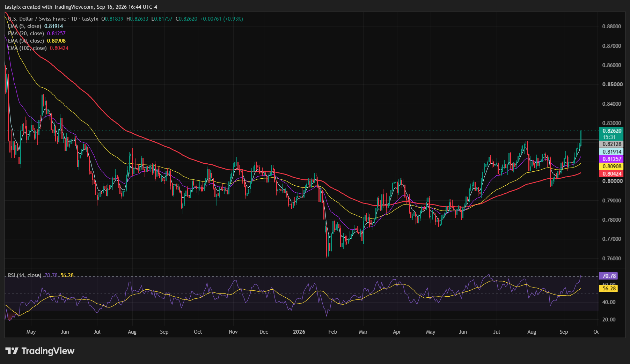Click the 0.83000 price axis label
The height and width of the screenshot is (364, 630).
(x=612, y=123)
